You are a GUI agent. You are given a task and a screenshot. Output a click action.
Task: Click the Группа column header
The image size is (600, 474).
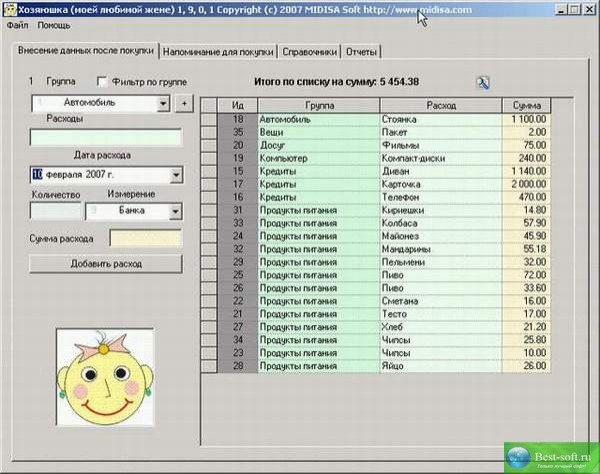click(317, 105)
